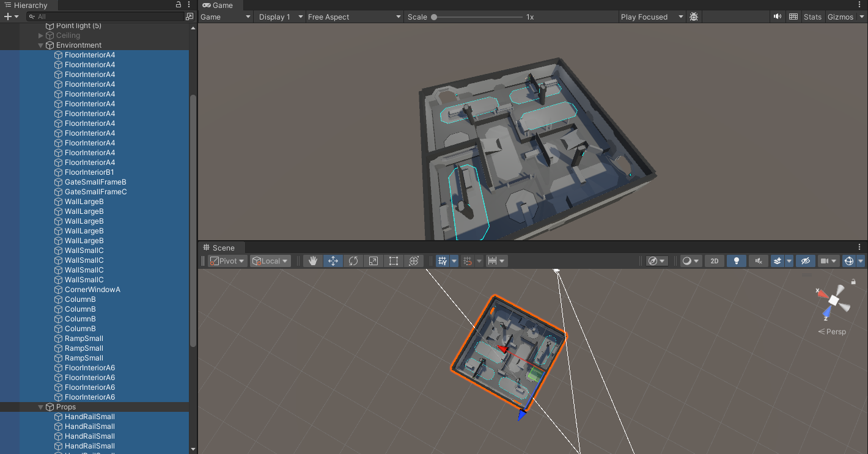Click the Hierarchy scroll-down arrow
Screen dimensions: 868x454
[193, 449]
